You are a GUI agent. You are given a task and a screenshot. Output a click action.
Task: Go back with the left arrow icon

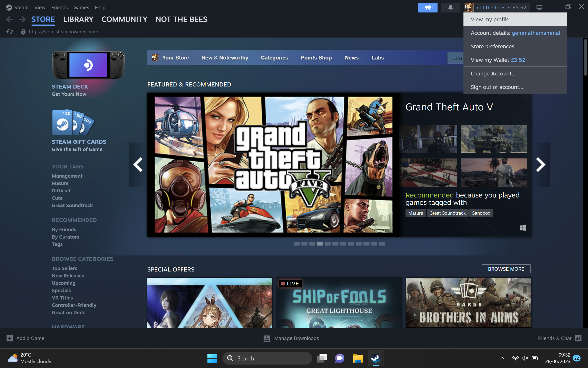[9, 19]
